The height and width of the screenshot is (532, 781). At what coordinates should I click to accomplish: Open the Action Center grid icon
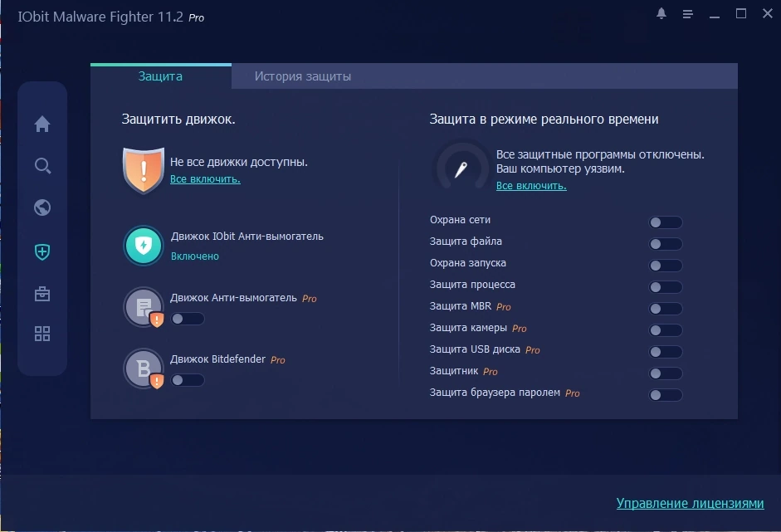pos(42,334)
